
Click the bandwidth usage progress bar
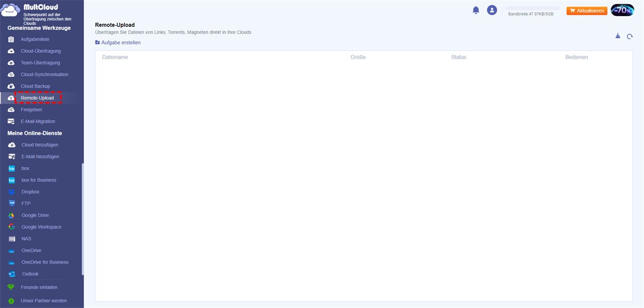532,9
